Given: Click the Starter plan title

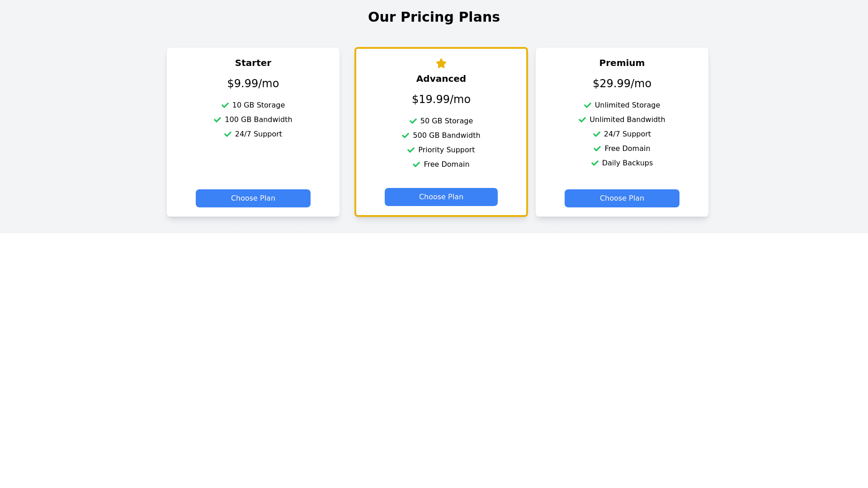Looking at the screenshot, I should click(253, 63).
